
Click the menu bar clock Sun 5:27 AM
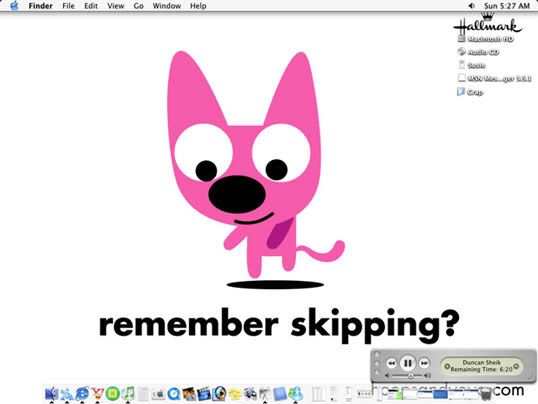click(x=507, y=6)
